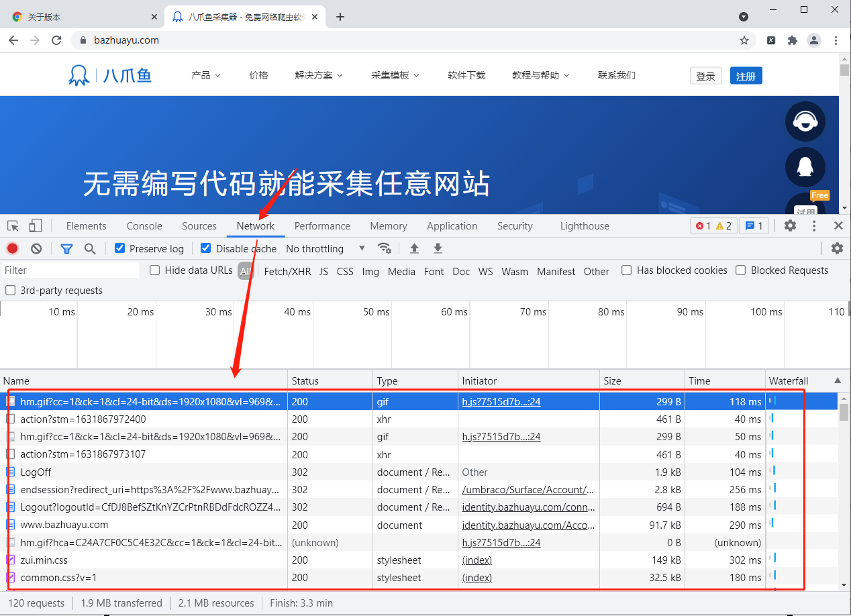
Task: Open a new browser tab
Action: pyautogui.click(x=340, y=17)
